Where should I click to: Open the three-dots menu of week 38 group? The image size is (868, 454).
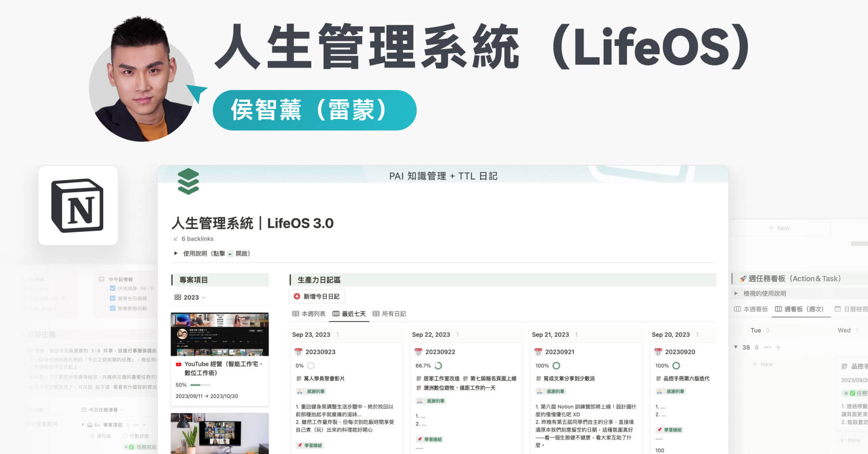[x=767, y=347]
